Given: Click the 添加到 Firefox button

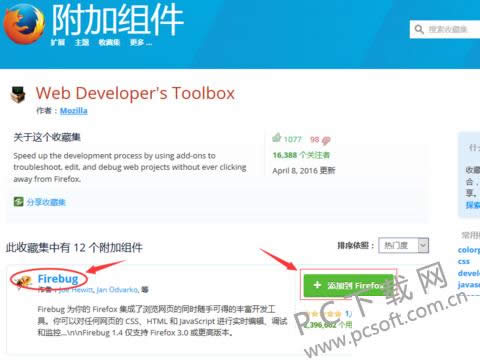Looking at the screenshot, I should [x=349, y=285].
